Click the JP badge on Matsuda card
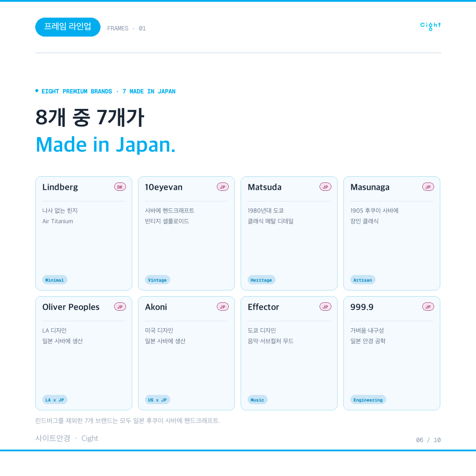 click(325, 187)
